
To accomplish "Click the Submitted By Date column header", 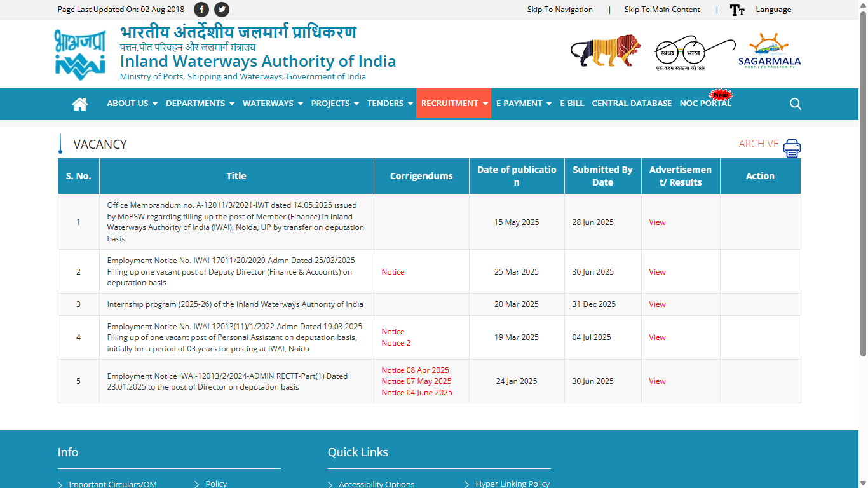I will [602, 176].
